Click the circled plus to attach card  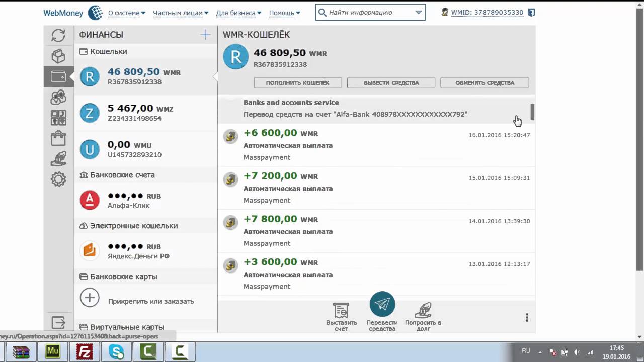click(x=90, y=298)
